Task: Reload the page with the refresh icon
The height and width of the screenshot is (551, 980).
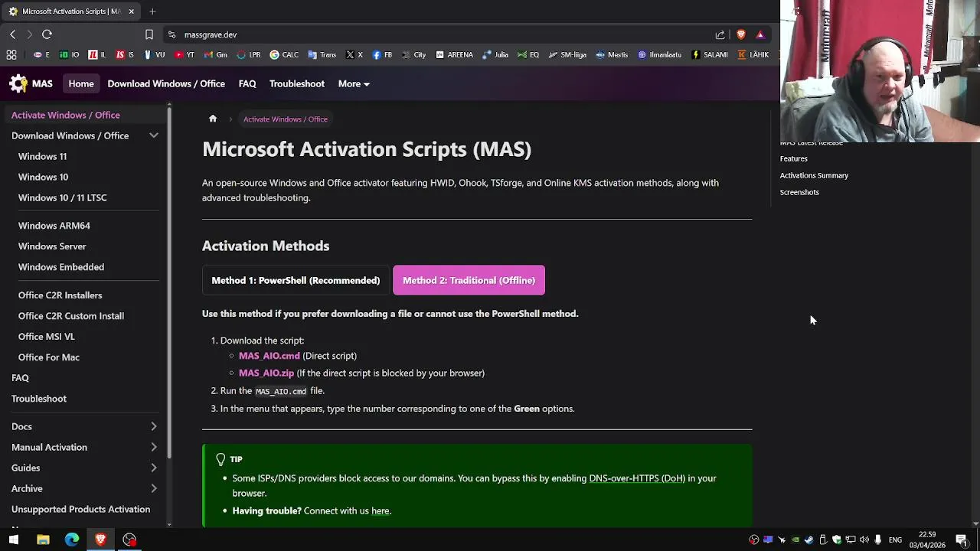Action: click(47, 34)
